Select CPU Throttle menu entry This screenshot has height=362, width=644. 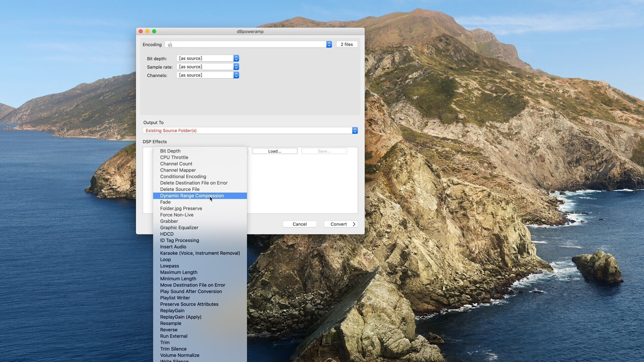point(200,157)
